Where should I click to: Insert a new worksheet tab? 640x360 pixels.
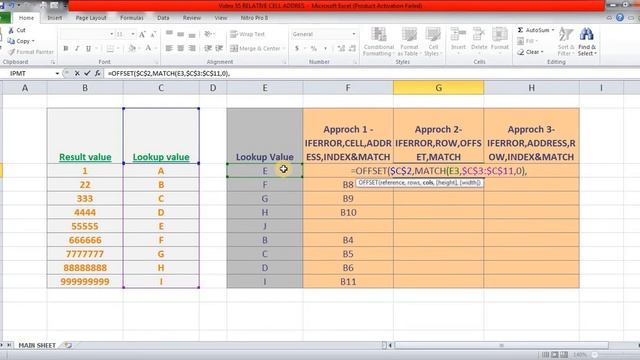point(67,345)
